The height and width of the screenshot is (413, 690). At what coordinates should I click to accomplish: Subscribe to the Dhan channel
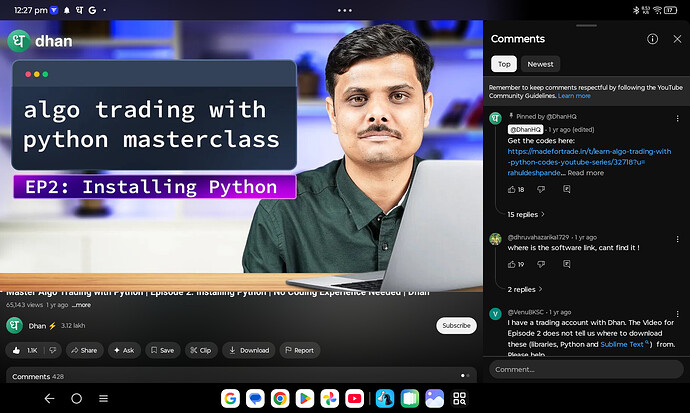pyautogui.click(x=456, y=325)
